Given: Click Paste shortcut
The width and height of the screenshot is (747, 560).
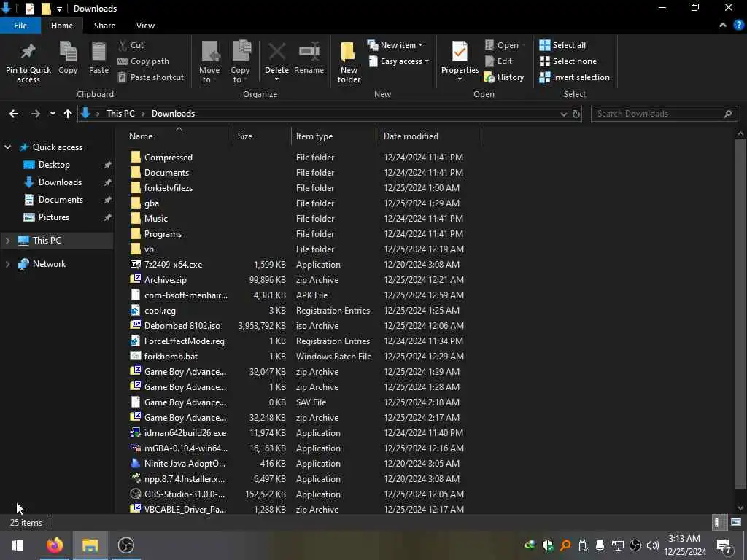Looking at the screenshot, I should tap(150, 77).
